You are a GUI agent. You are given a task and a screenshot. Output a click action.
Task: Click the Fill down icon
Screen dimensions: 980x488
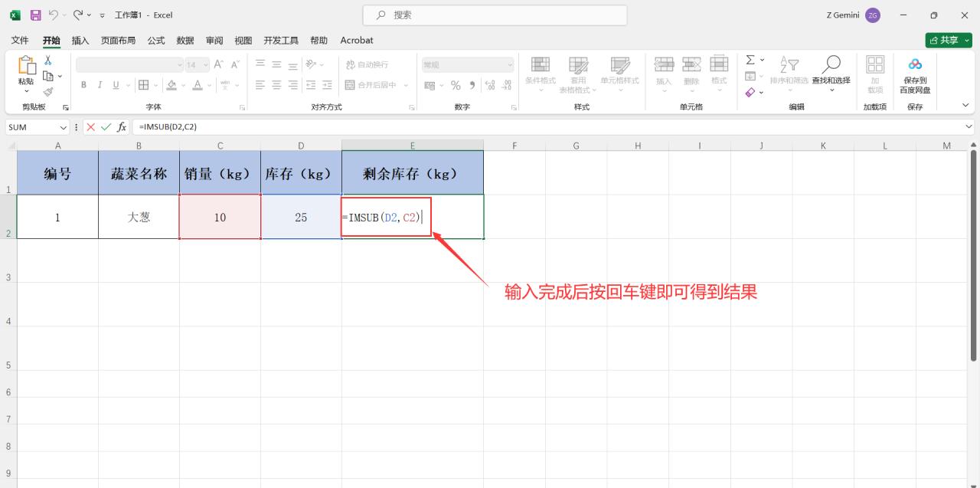[x=750, y=76]
